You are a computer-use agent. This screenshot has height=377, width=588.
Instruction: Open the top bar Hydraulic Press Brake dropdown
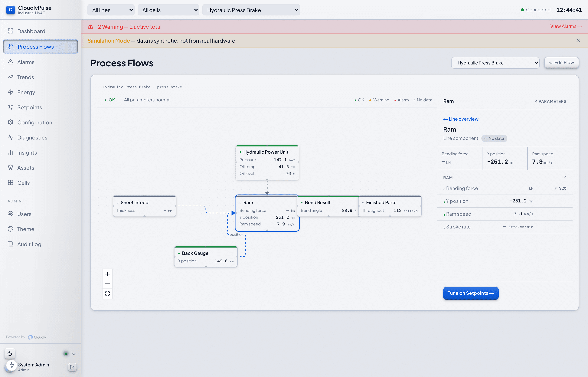point(251,10)
